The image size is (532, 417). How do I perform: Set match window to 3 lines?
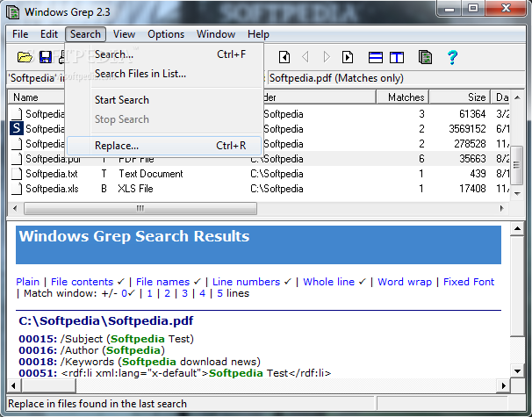click(x=184, y=293)
